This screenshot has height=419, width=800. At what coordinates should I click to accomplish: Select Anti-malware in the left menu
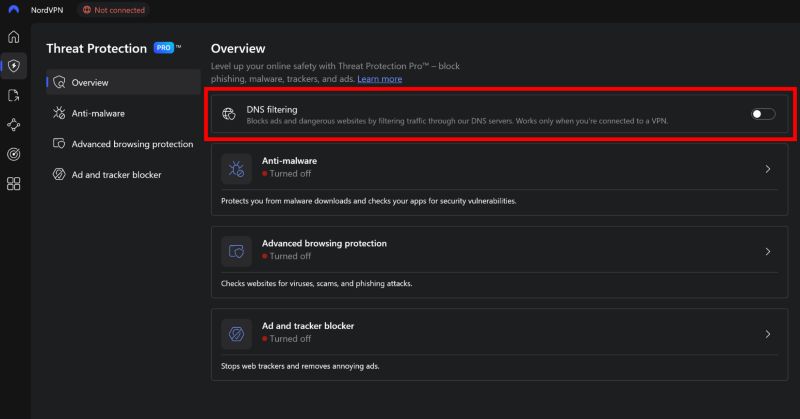coord(123,113)
